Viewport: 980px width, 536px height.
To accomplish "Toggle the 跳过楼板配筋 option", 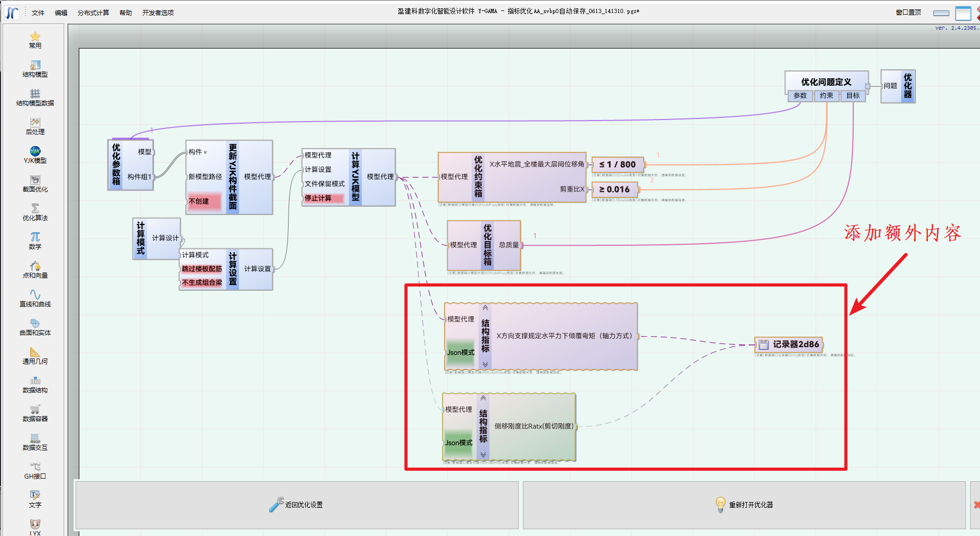I will click(x=202, y=269).
